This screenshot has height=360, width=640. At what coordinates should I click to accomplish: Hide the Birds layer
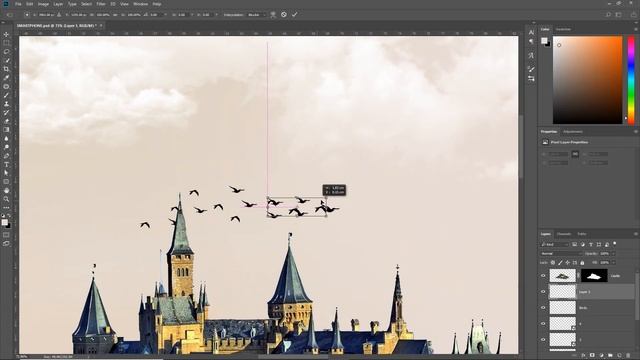pyautogui.click(x=543, y=307)
